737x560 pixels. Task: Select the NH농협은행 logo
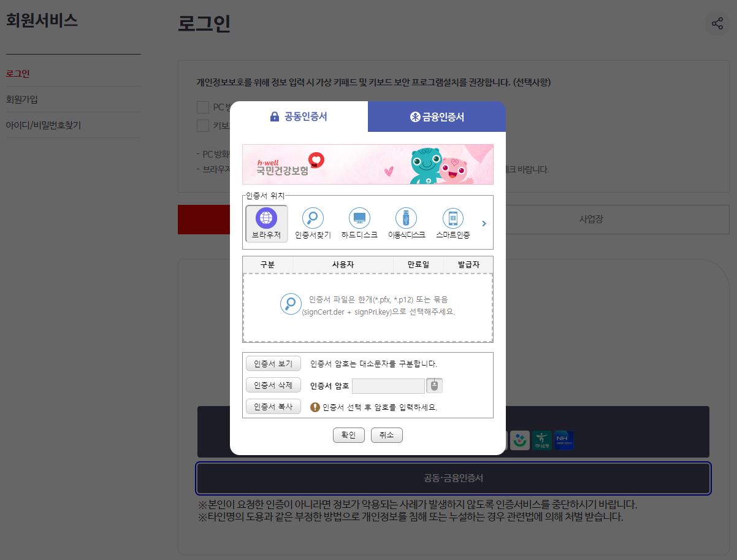point(563,440)
